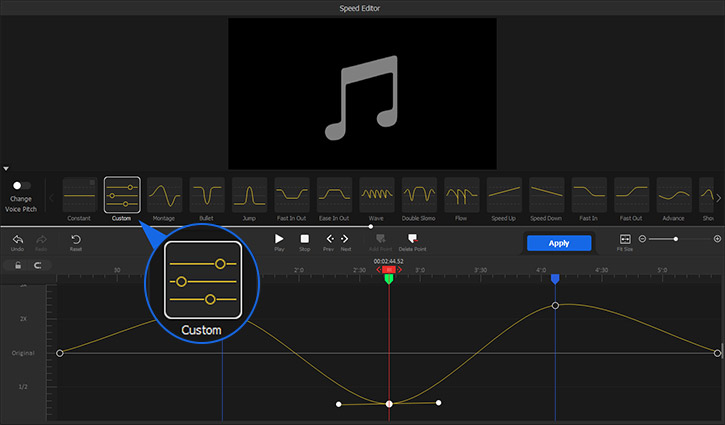The image size is (725, 425).
Task: Select the Double Slomo preset
Action: coord(419,195)
